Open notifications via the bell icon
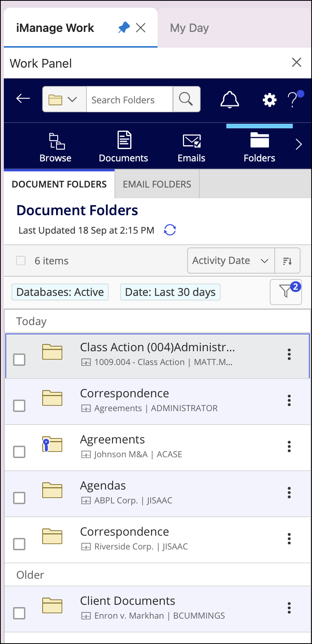312x644 pixels. (x=229, y=99)
